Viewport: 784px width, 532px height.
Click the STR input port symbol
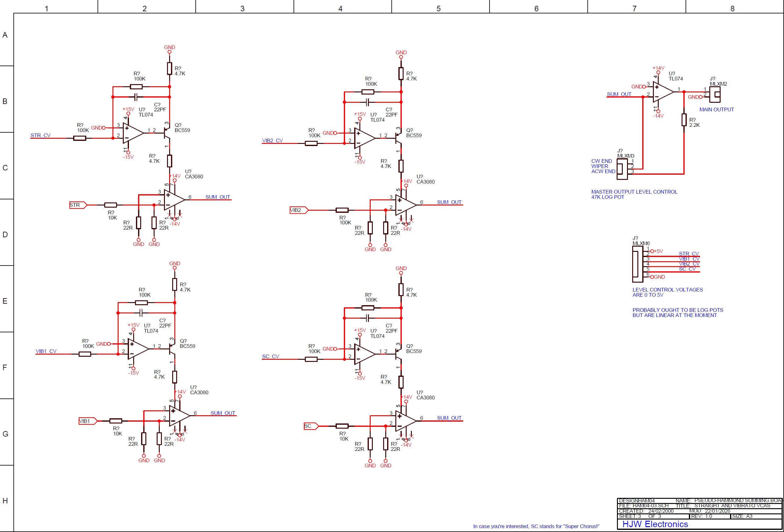(78, 205)
